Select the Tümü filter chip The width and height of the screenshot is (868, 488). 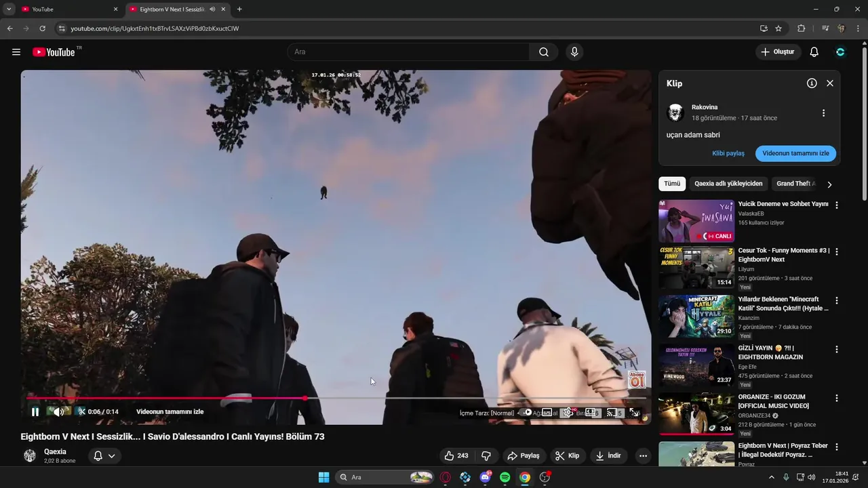pyautogui.click(x=672, y=184)
